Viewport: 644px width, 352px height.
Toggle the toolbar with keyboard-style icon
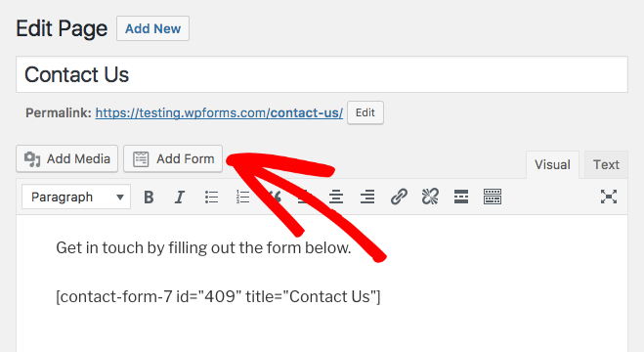pyautogui.click(x=492, y=198)
